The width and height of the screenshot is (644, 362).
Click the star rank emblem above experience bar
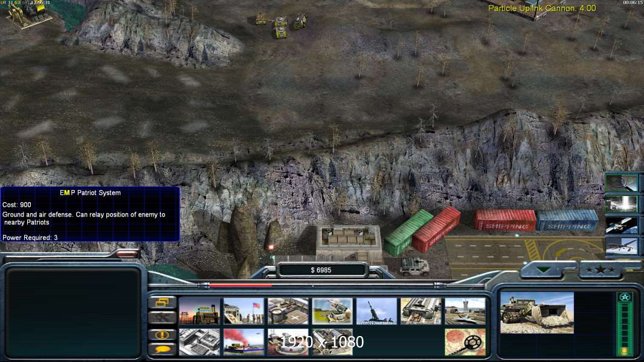(x=624, y=297)
